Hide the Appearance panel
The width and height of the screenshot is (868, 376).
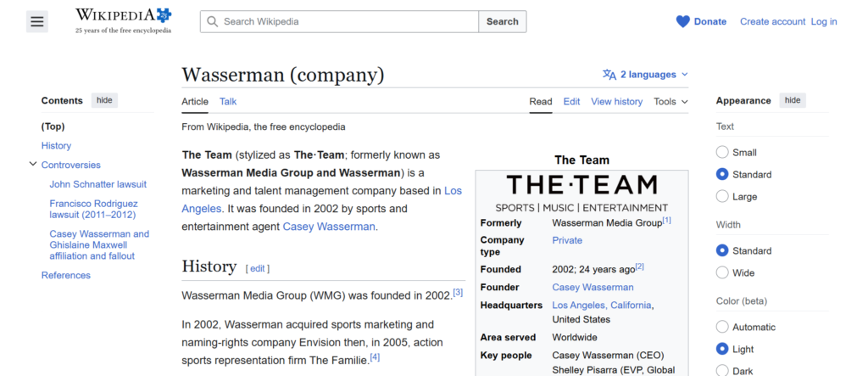[x=792, y=100]
